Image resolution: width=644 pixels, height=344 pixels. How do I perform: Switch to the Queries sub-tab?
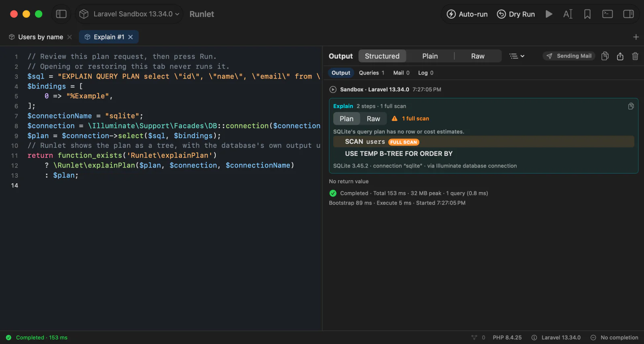tap(372, 73)
